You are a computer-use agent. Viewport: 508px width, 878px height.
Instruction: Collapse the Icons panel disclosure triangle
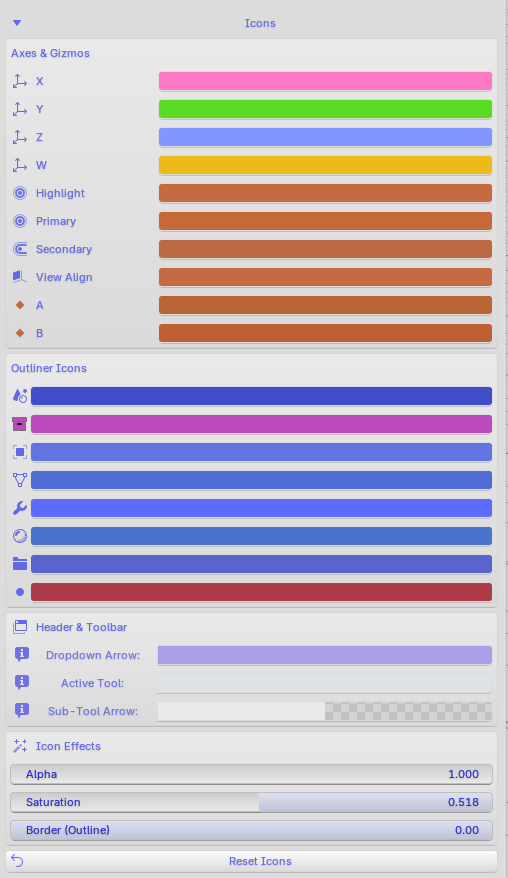coord(17,23)
